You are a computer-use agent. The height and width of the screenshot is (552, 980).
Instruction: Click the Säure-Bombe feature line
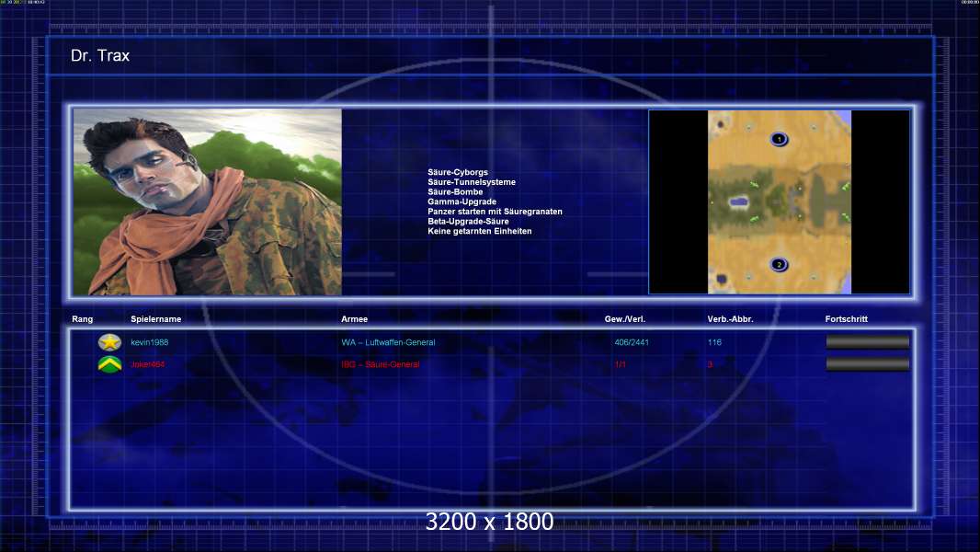coord(455,192)
